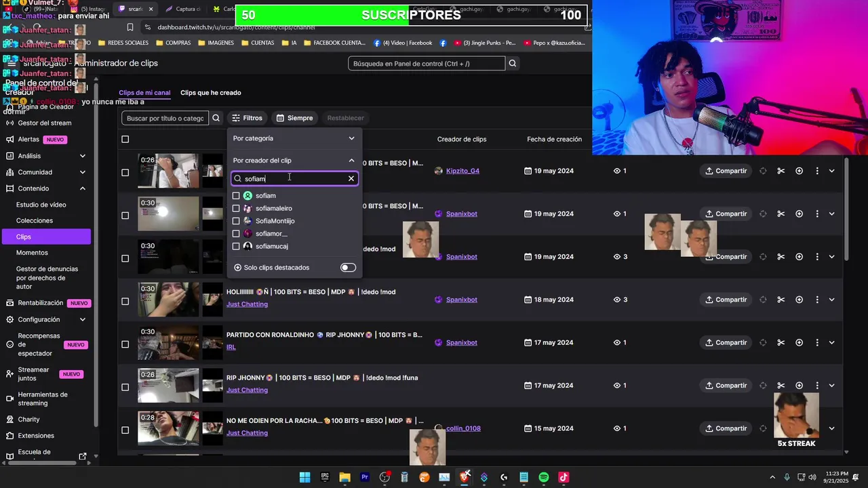Check the sofiamucaj creator checkbox
Image resolution: width=868 pixels, height=488 pixels.
coord(236,246)
